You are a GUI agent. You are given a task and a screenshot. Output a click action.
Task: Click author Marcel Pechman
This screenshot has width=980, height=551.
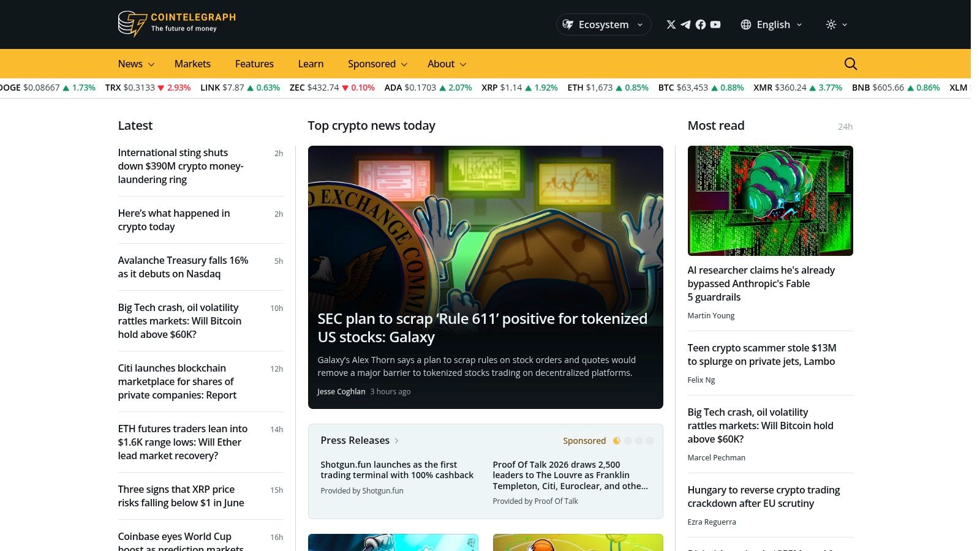click(716, 457)
